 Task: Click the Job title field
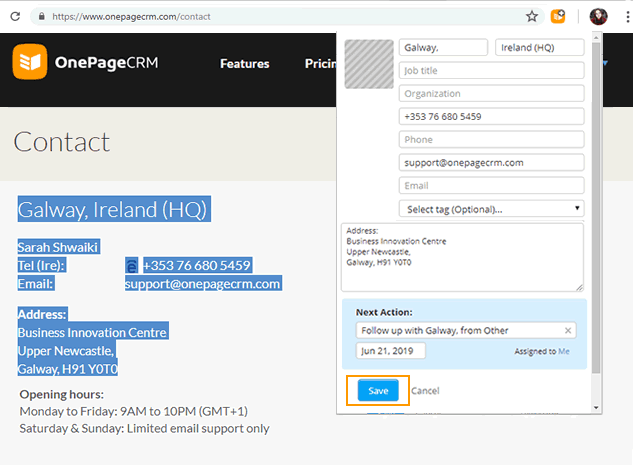pyautogui.click(x=491, y=71)
